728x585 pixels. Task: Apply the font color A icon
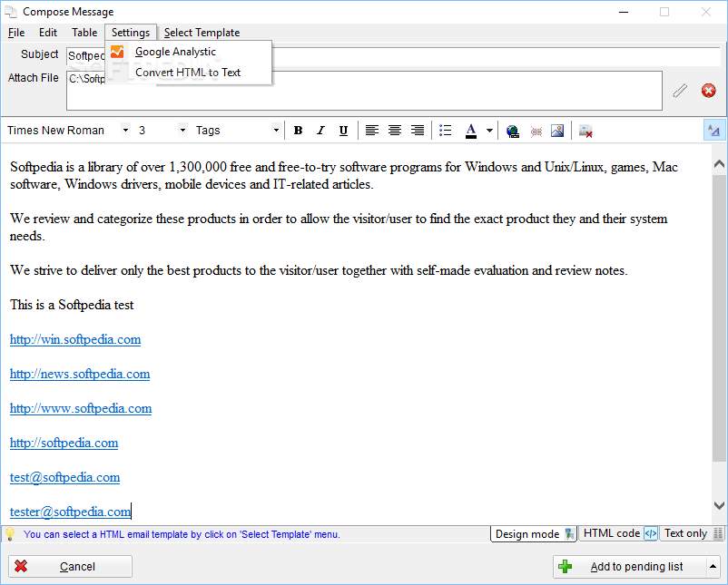tap(471, 131)
